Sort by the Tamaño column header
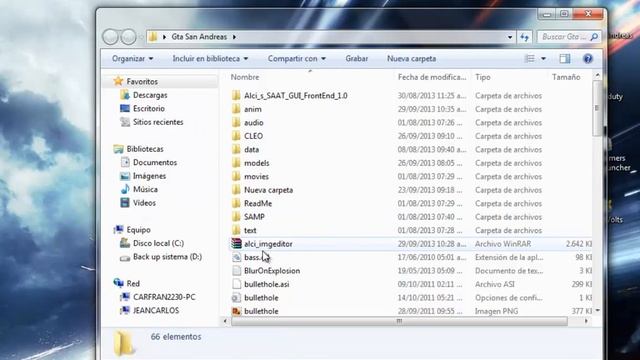 566,77
